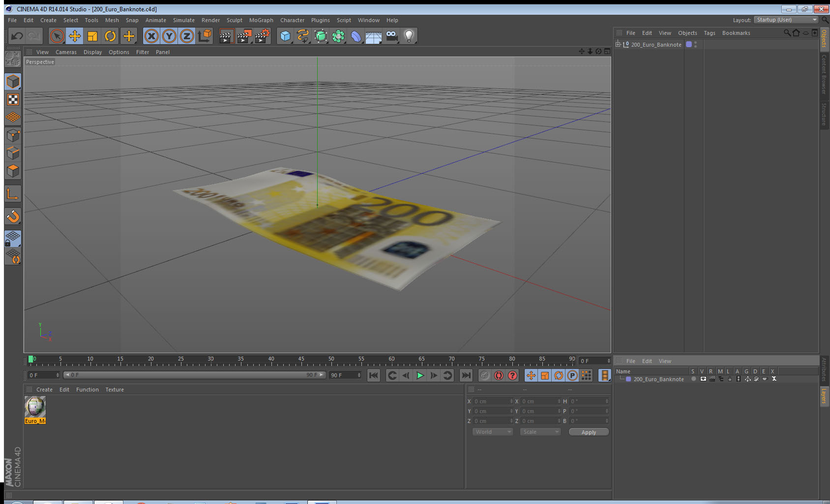Click the end frame 90 F field
830x504 pixels.
coord(345,375)
